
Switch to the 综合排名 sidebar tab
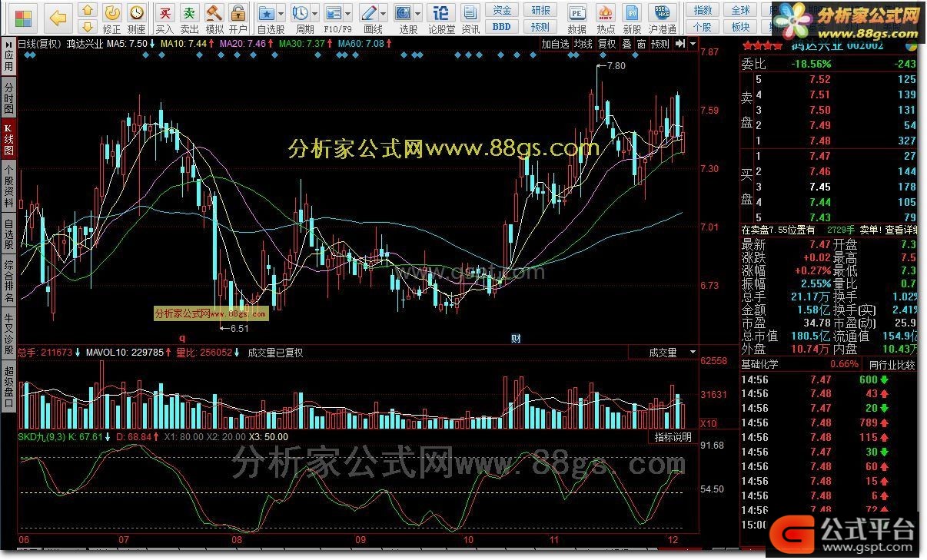pyautogui.click(x=8, y=282)
